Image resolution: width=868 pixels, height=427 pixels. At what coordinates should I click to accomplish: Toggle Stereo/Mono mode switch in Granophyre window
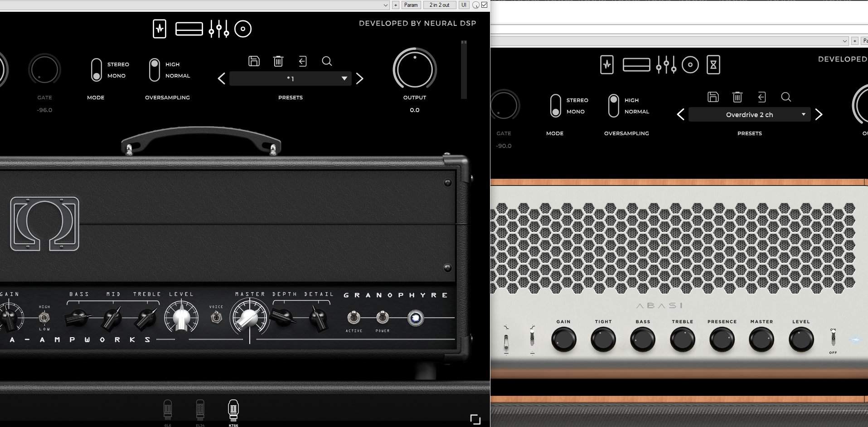[x=96, y=70]
